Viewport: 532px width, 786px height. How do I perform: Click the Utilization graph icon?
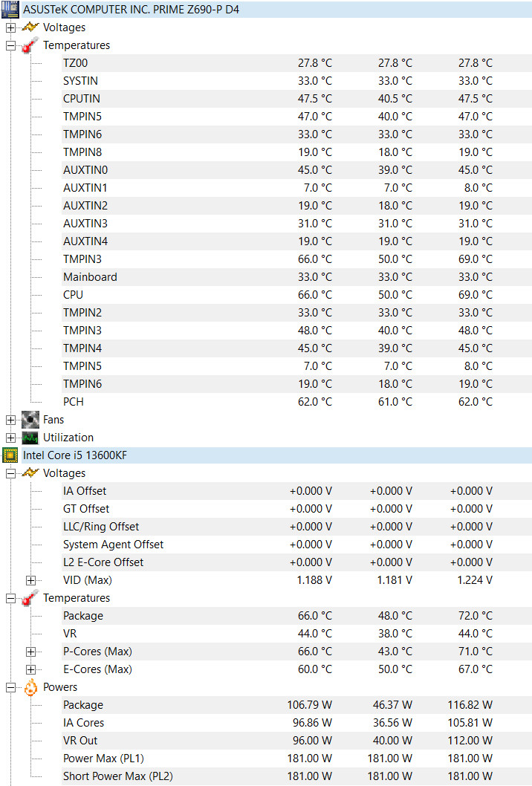30,438
